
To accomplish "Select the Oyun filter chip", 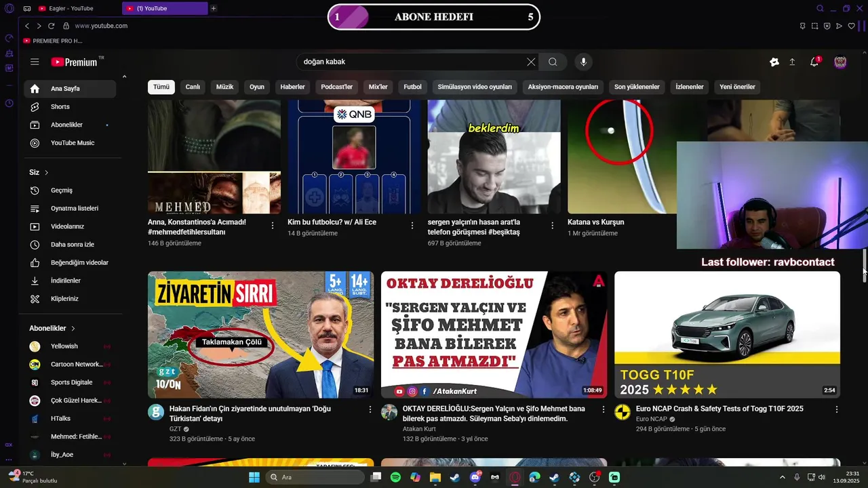I will [x=257, y=87].
